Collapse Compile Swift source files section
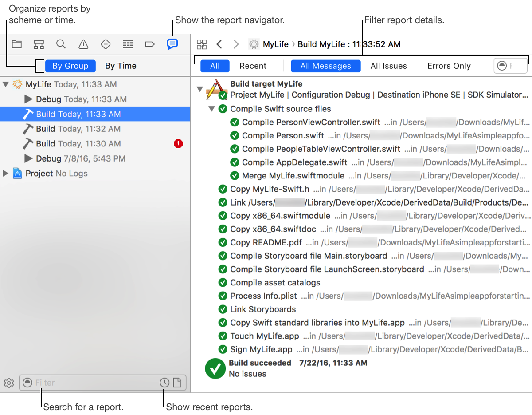Screen dimensions: 532x415 [x=211, y=109]
